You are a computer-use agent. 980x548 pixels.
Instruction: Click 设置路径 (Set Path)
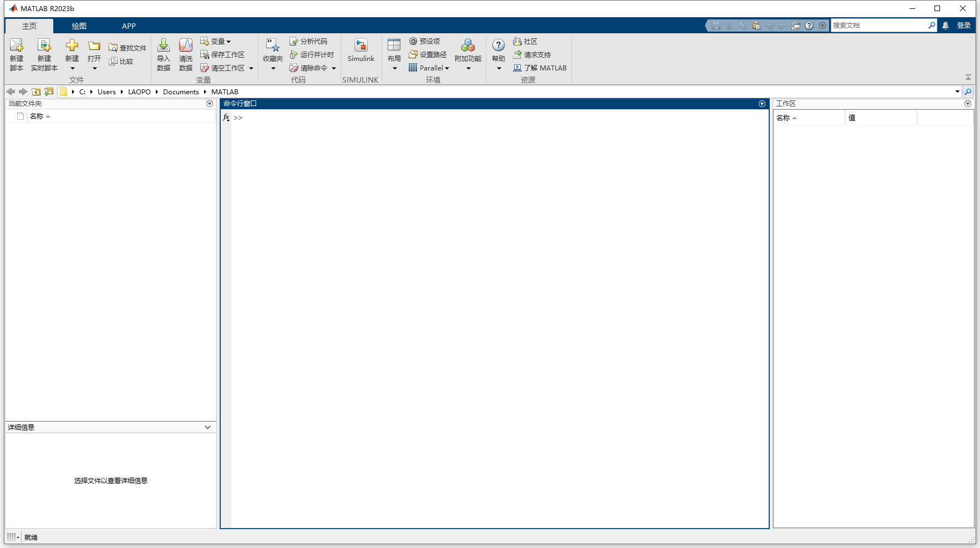[428, 54]
